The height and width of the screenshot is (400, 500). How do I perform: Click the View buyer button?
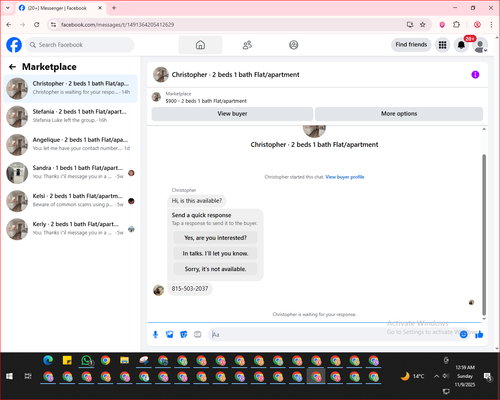click(232, 114)
